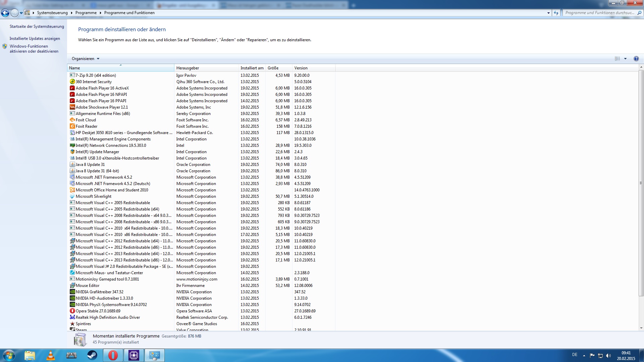The image size is (644, 362).
Task: Select the NVIDIA HD-Audiotreiber 1.3.33.0 entry
Action: click(201, 298)
